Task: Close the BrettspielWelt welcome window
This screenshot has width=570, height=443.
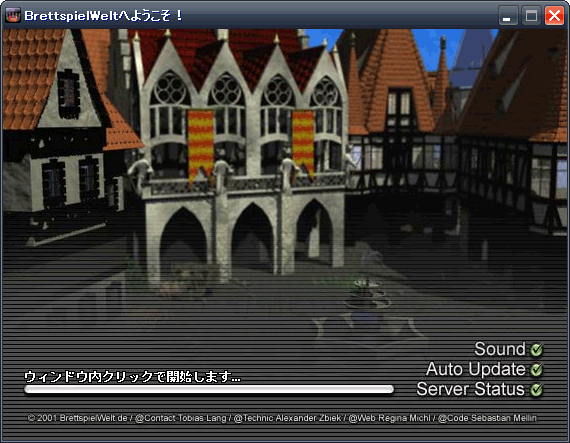Action: click(554, 16)
